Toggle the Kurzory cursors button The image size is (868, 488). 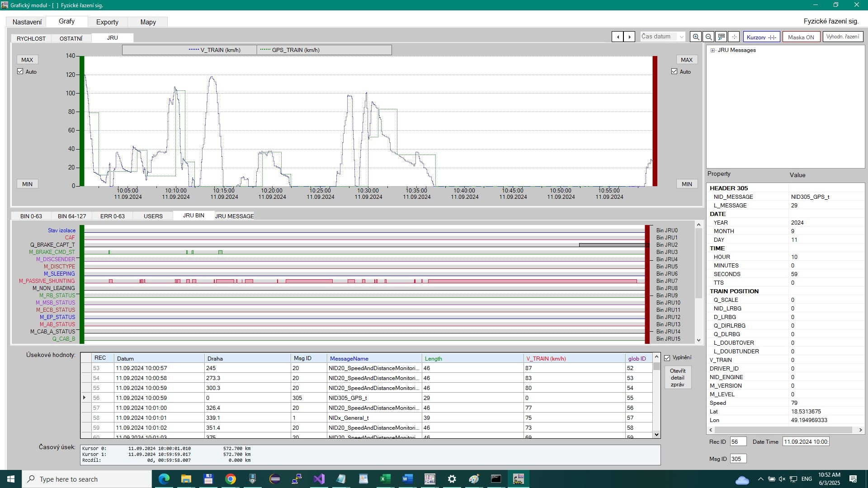click(x=761, y=37)
